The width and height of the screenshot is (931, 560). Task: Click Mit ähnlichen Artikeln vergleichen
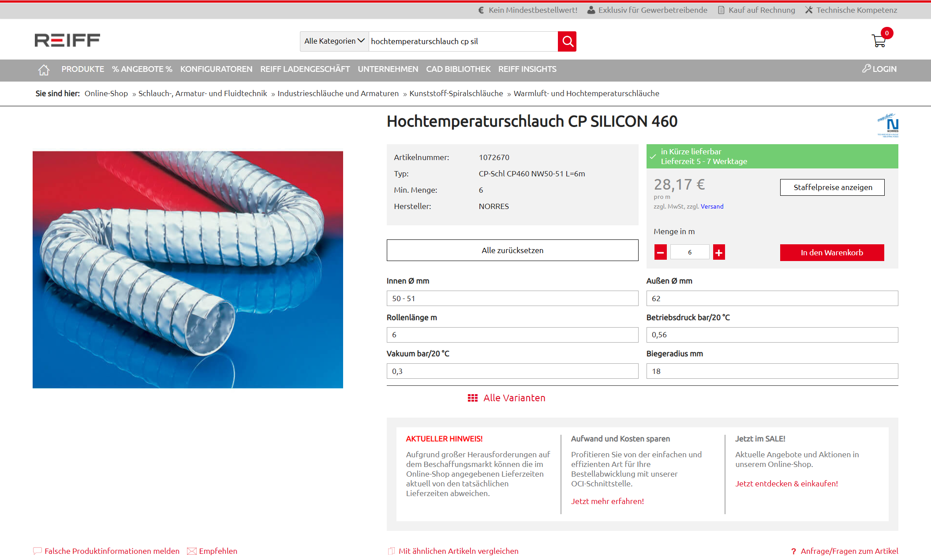pyautogui.click(x=453, y=551)
